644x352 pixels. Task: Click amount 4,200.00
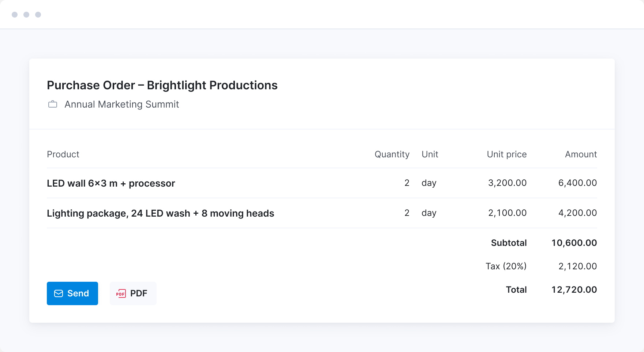tap(578, 213)
